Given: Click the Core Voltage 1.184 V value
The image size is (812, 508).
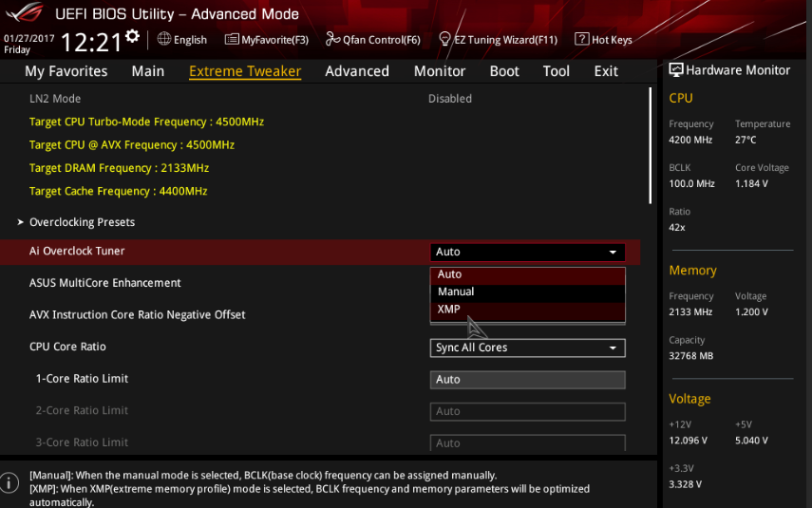Looking at the screenshot, I should pyautogui.click(x=751, y=184).
